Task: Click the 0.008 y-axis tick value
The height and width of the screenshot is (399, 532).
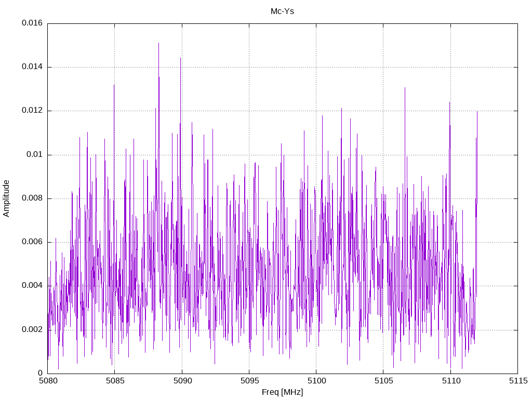Action: coord(32,198)
